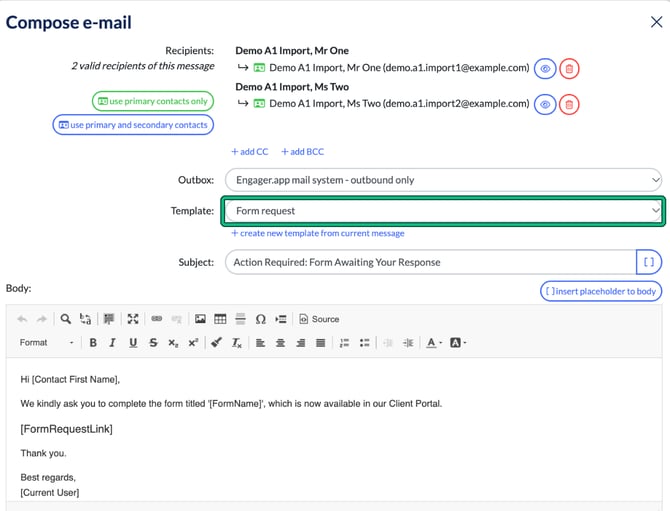Screen dimensions: 670x511
Task: Click the 'Hi [Contact First Name],' line
Action: (x=70, y=379)
